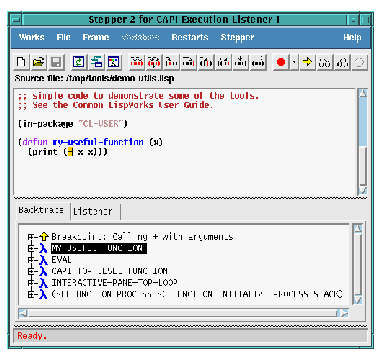Select the Backtrace tab

coord(43,210)
